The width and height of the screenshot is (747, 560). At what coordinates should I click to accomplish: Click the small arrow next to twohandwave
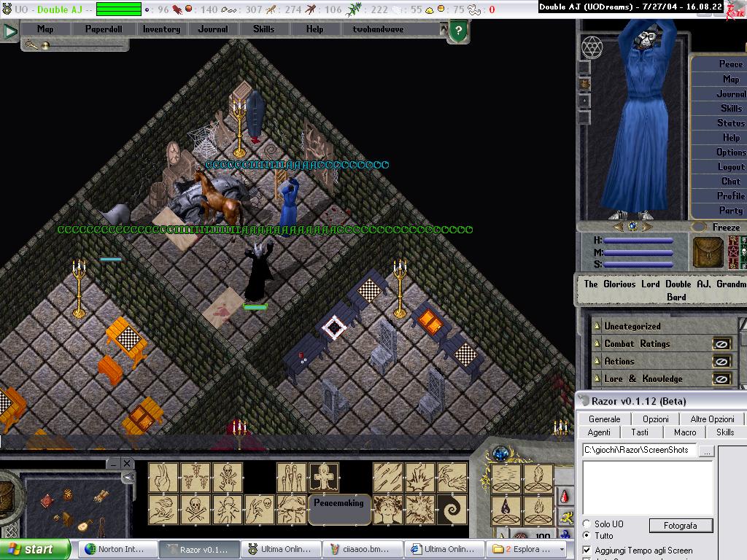pos(444,29)
